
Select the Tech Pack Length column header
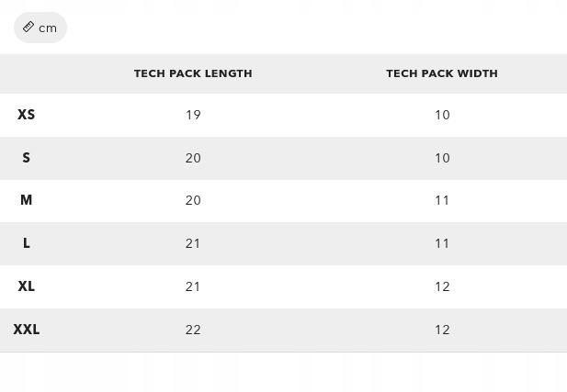193,73
